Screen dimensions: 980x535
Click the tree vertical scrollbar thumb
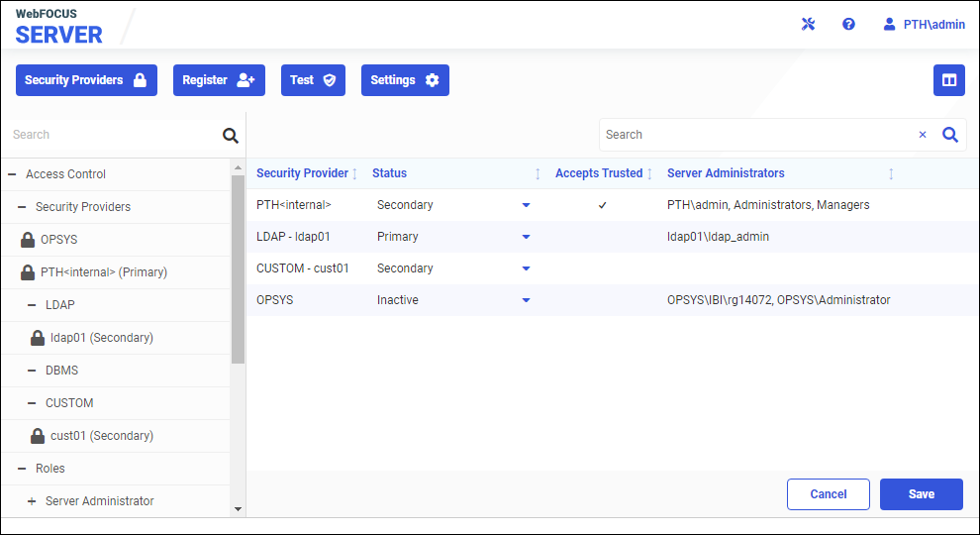tap(238, 269)
